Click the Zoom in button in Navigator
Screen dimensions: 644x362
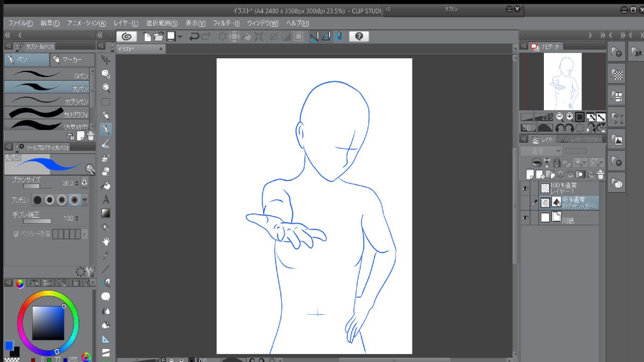click(x=569, y=117)
